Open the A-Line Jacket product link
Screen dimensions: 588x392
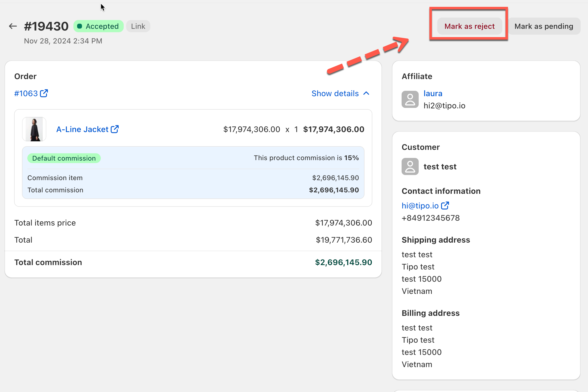click(x=82, y=129)
